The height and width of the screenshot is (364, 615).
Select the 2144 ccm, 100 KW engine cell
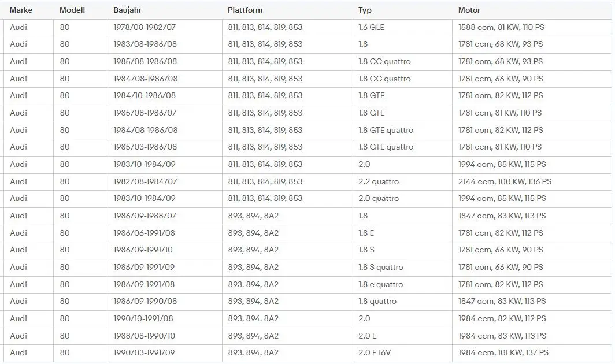pyautogui.click(x=505, y=181)
